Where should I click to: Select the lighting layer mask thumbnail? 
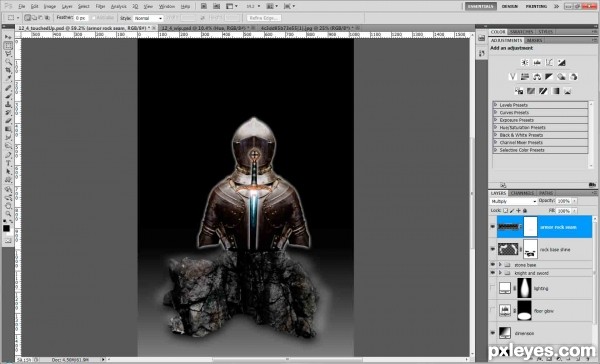524,288
